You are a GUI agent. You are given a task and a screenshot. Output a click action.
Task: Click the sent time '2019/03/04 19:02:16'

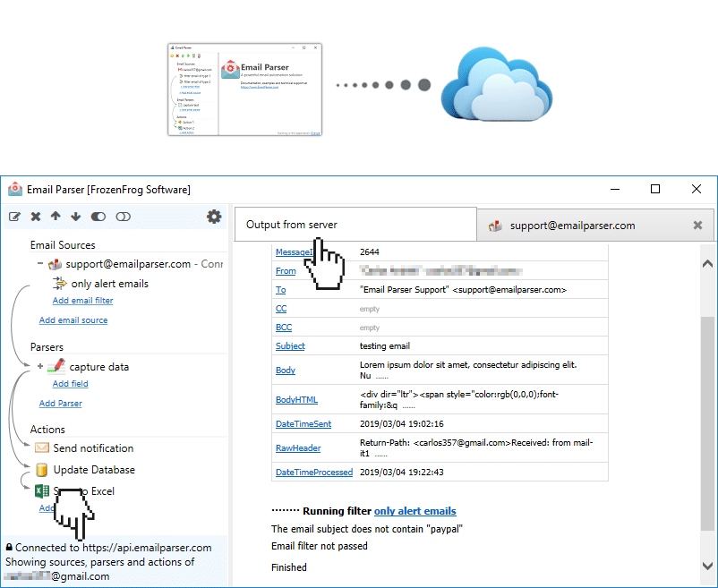pos(402,423)
